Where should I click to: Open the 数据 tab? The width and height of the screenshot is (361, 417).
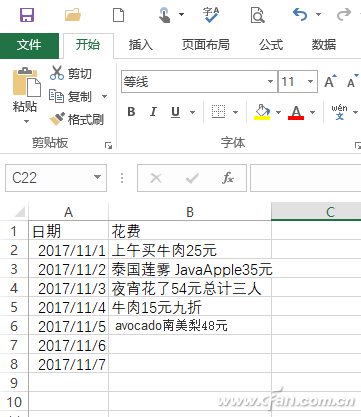pos(323,45)
